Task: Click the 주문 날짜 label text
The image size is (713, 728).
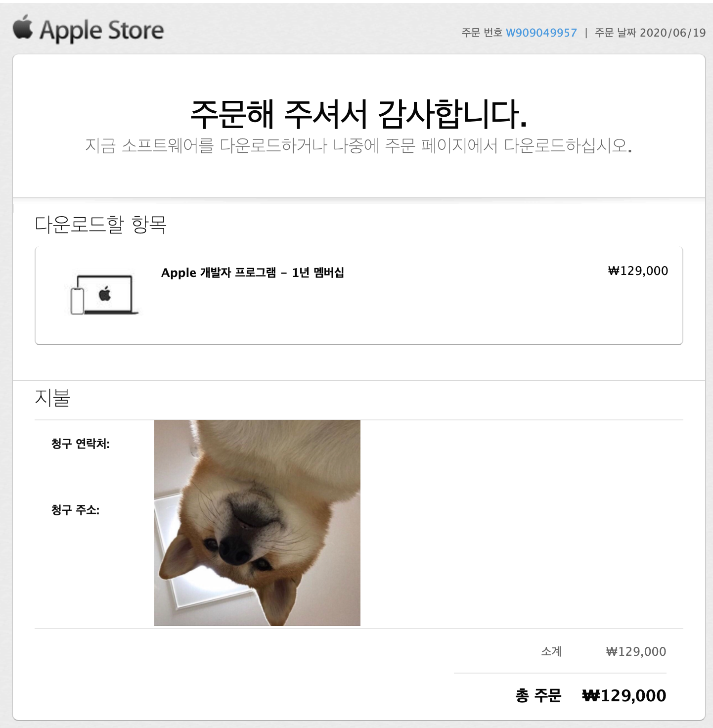Action: (x=615, y=33)
